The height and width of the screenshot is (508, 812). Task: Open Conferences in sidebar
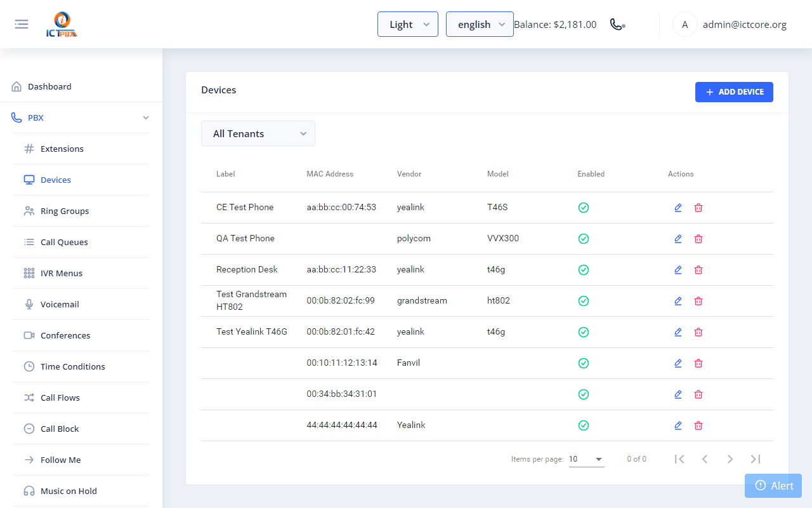(81, 335)
